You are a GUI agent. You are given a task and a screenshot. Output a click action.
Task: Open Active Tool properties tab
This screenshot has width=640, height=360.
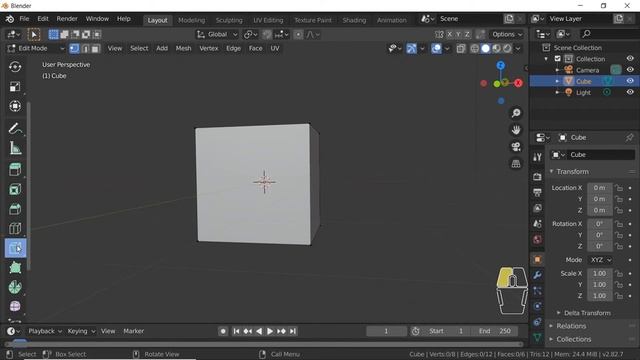pos(537,157)
